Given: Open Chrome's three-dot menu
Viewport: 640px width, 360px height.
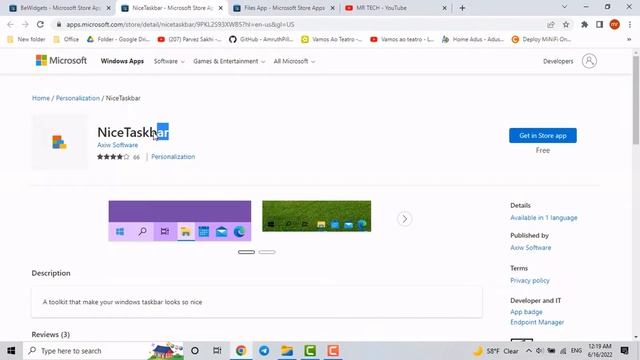Looking at the screenshot, I should coord(631,24).
